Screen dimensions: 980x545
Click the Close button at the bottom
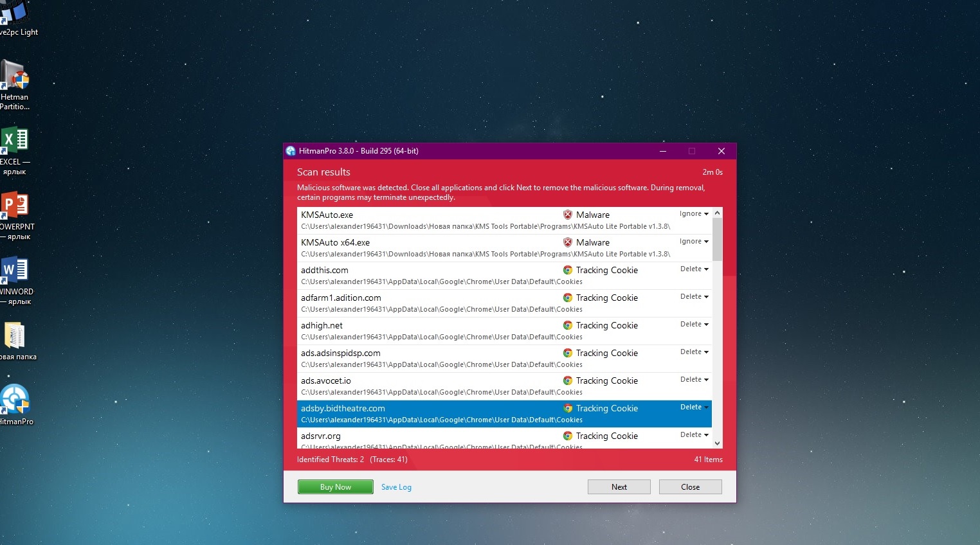(x=691, y=487)
